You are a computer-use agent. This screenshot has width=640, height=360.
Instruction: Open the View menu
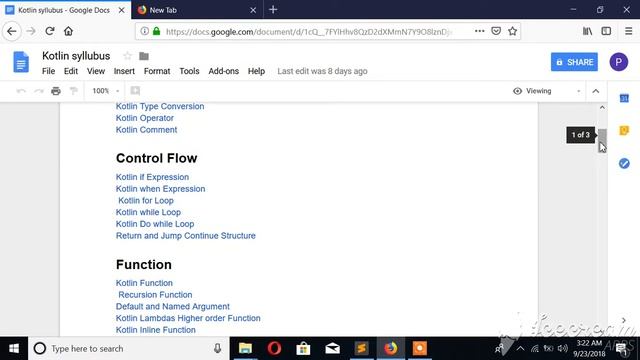(96, 71)
